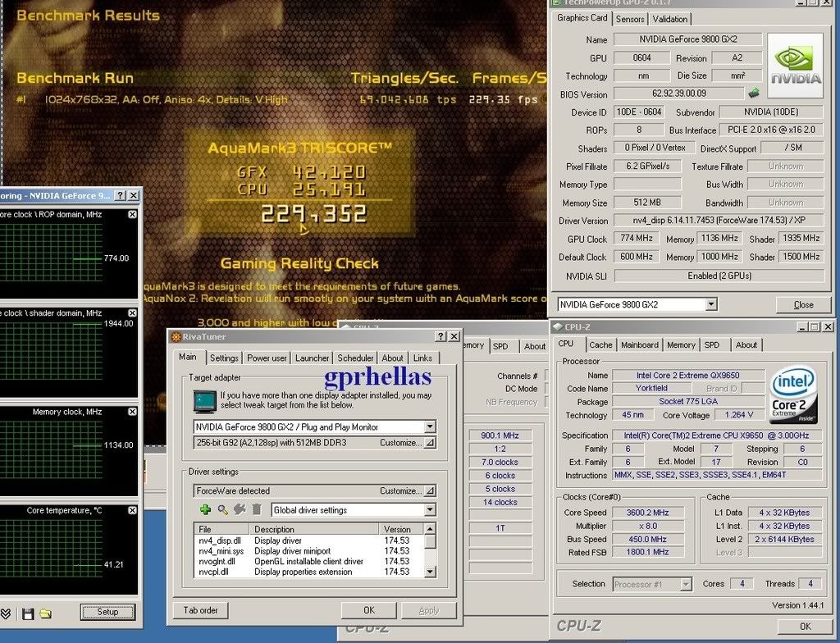The width and height of the screenshot is (840, 643).
Task: Click the Apply button in RivaTuner
Action: [x=428, y=610]
